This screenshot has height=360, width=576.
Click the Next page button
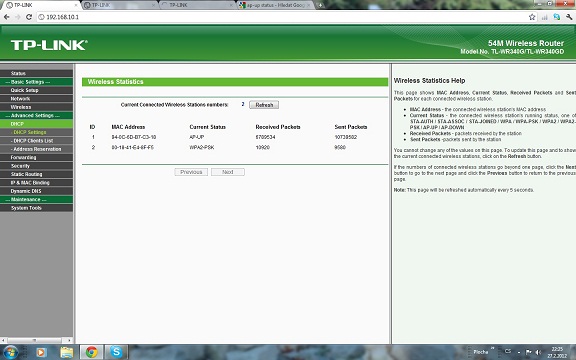coord(228,172)
